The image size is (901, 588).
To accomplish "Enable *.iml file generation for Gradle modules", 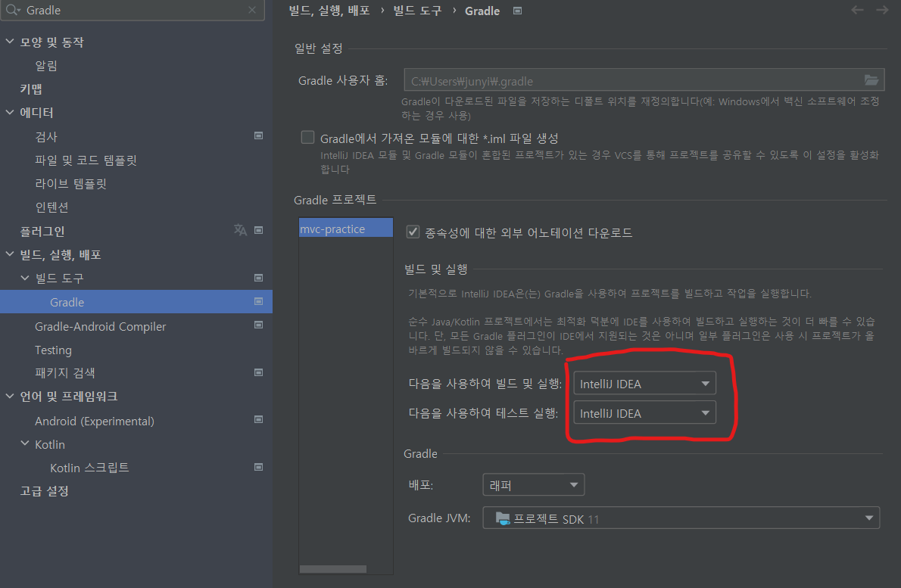I will (308, 137).
